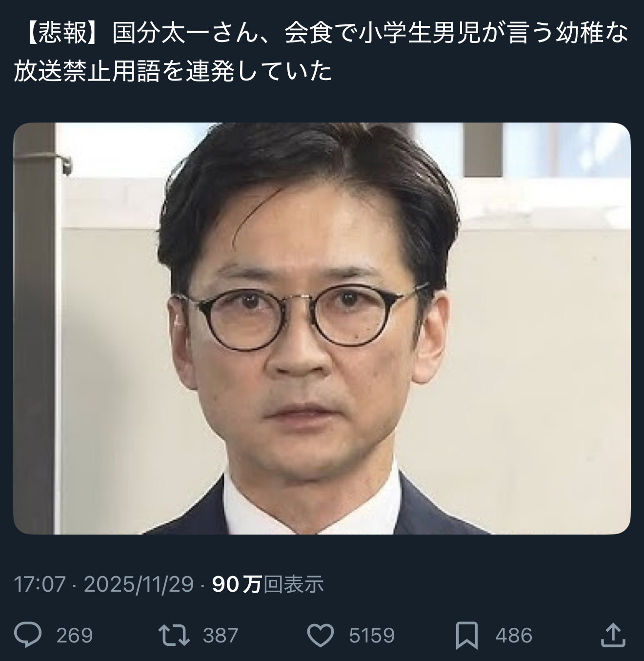Tap the repost arrows icon
Image resolution: width=644 pixels, height=661 pixels.
click(x=175, y=635)
